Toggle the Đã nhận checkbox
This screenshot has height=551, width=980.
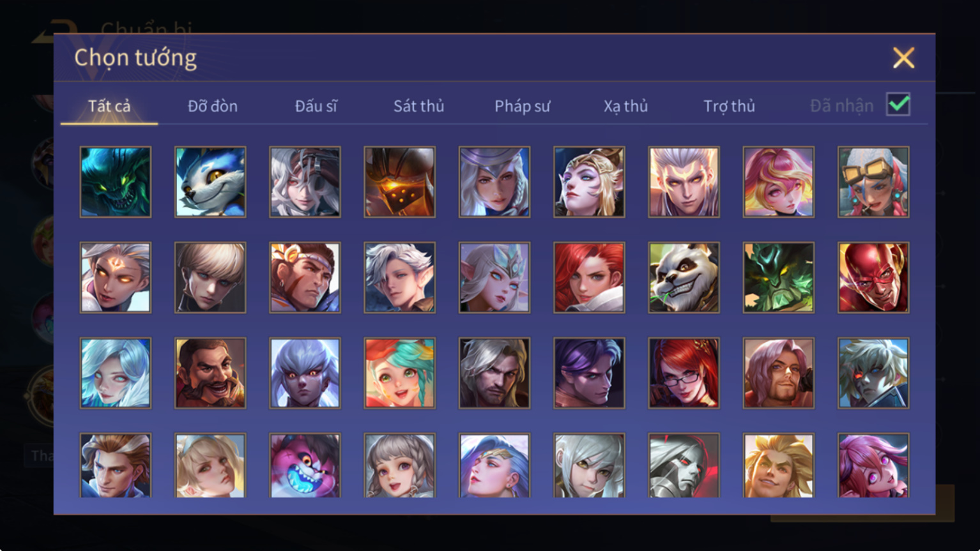pos(898,104)
